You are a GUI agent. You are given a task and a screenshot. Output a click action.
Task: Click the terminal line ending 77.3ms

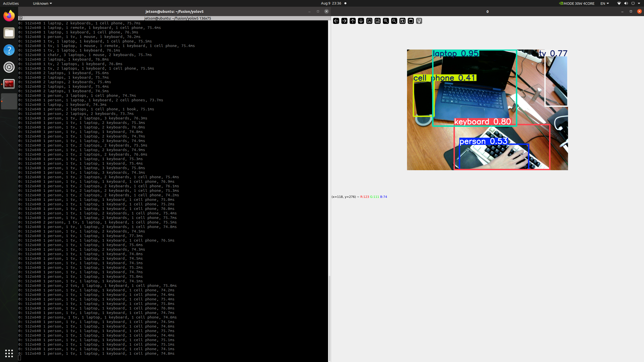click(80, 236)
